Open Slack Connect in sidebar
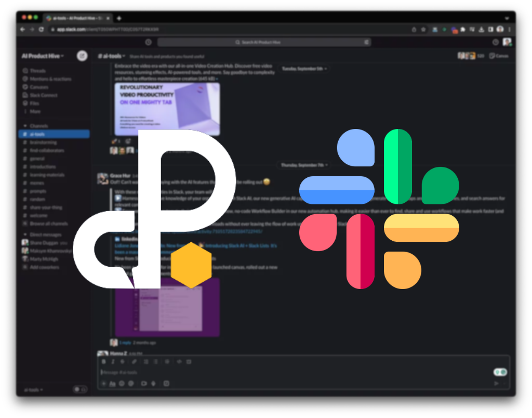The width and height of the screenshot is (532, 418). tap(39, 95)
